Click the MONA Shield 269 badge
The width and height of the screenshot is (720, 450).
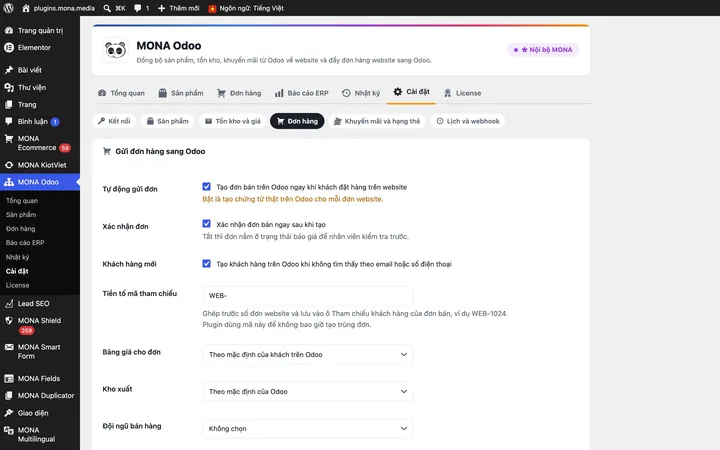26,331
